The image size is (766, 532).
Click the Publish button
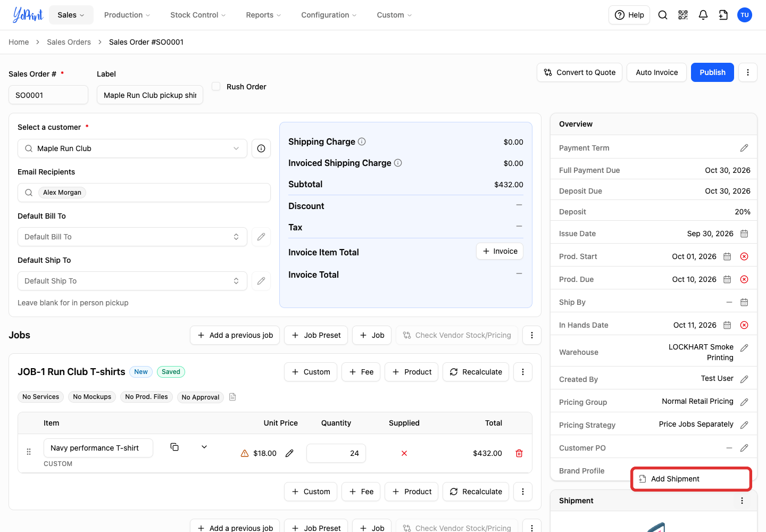point(712,72)
